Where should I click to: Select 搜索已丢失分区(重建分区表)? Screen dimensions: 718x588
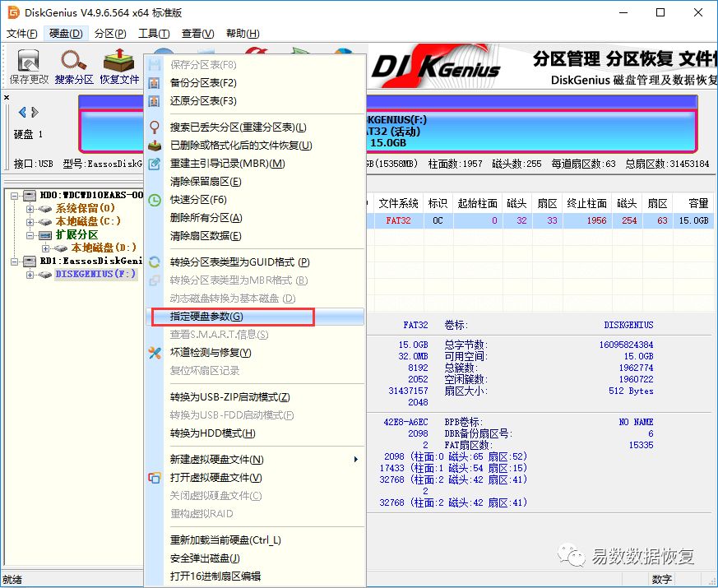click(x=255, y=127)
